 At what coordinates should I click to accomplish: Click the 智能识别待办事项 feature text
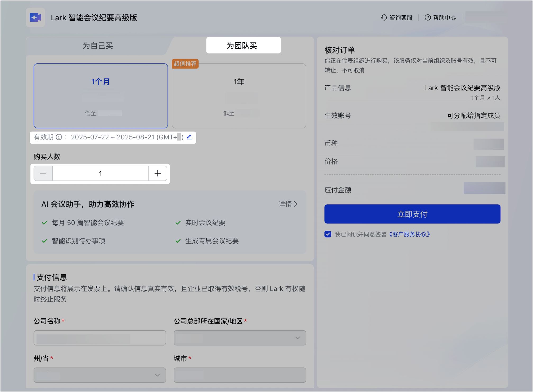(x=79, y=241)
